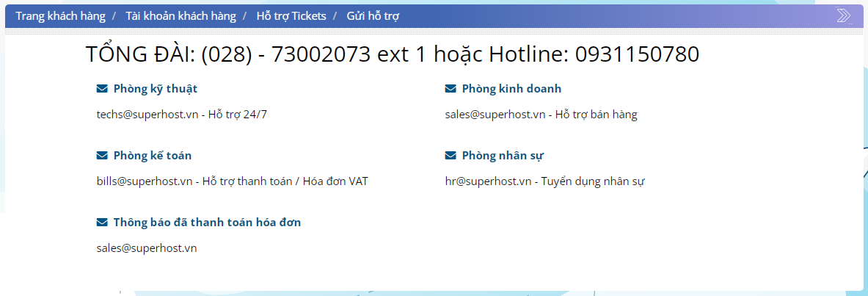Viewport: 868px width, 296px height.
Task: Go to Trang khách hàng breadcrumb
Action: point(60,15)
